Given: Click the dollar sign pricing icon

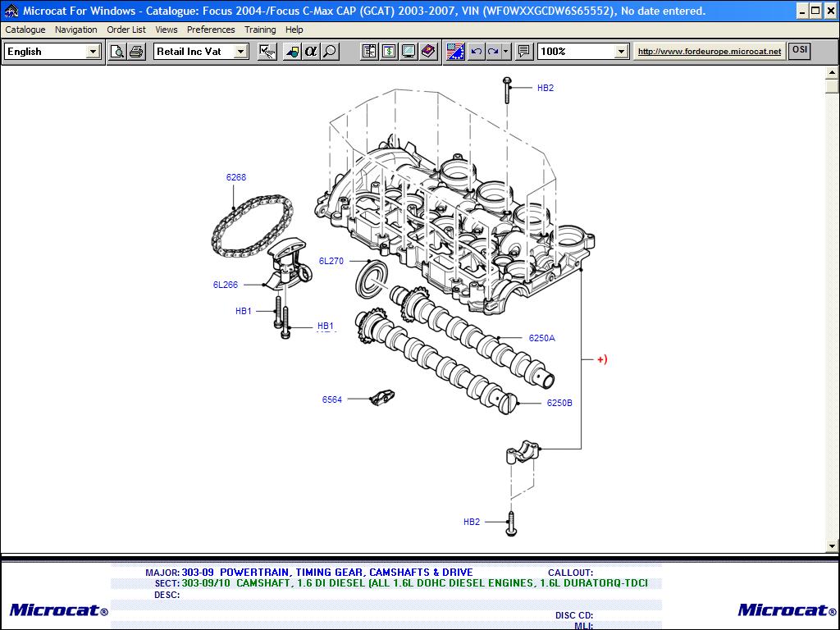Looking at the screenshot, I should click(389, 52).
